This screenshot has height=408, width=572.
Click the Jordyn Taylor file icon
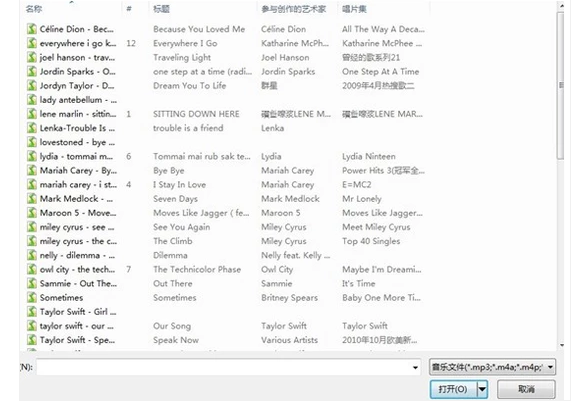click(x=32, y=85)
